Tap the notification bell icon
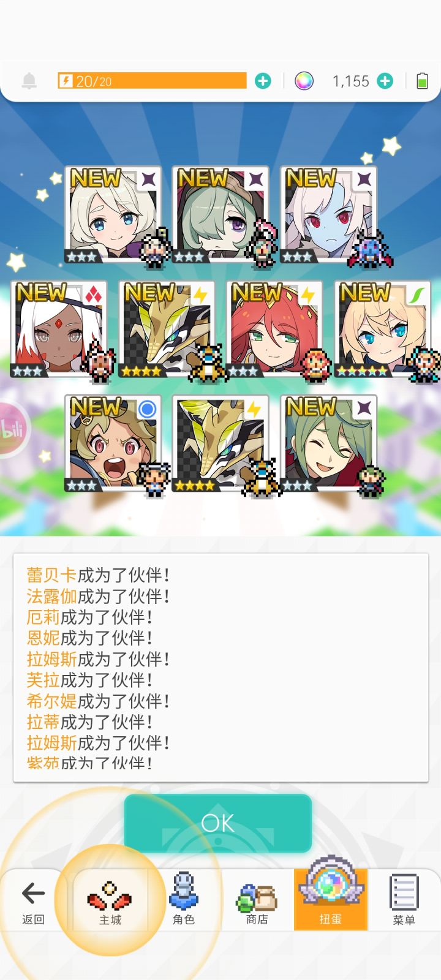The width and height of the screenshot is (441, 980). (29, 81)
